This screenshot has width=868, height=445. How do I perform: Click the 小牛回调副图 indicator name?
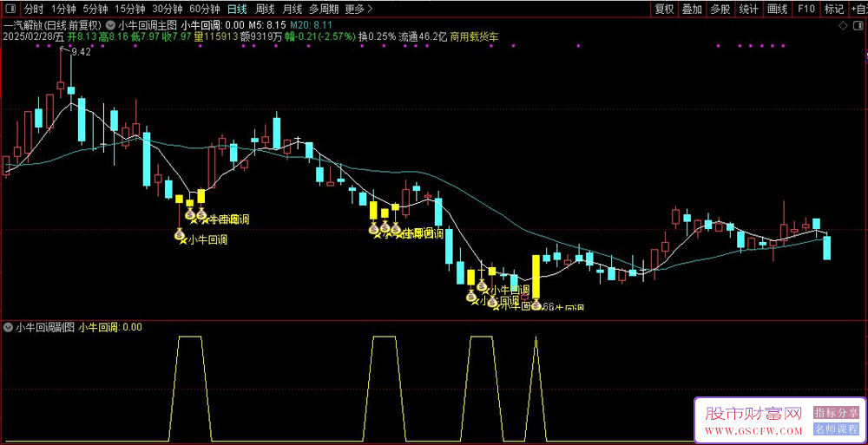tap(45, 327)
